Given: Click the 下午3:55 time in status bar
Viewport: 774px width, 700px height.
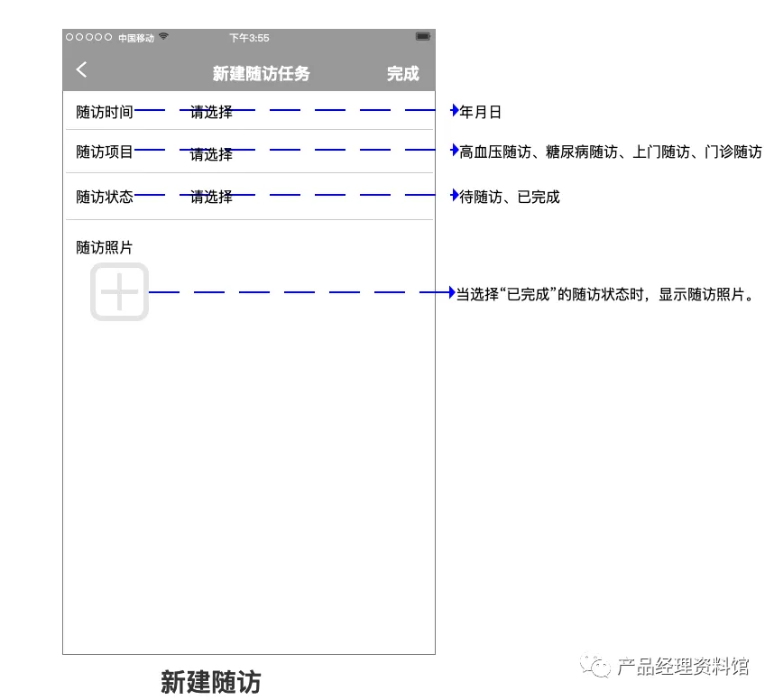Looking at the screenshot, I should pyautogui.click(x=249, y=38).
